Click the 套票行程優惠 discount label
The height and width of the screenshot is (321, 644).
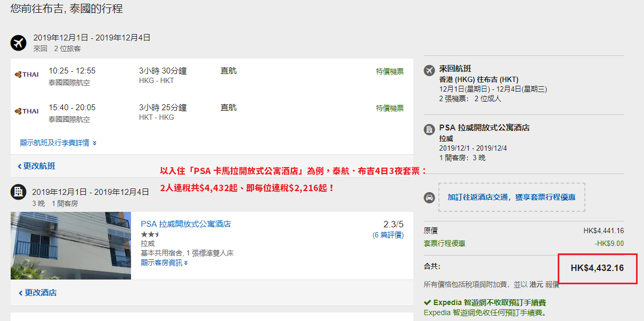[445, 243]
